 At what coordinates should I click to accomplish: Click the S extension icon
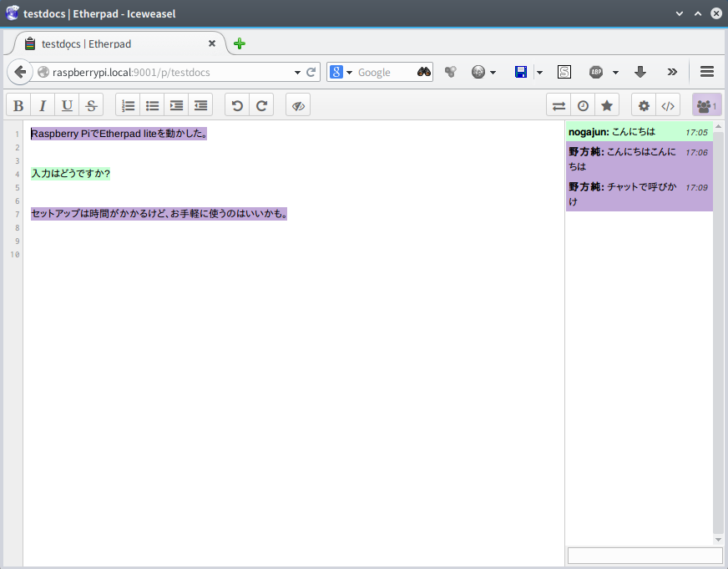[x=564, y=72]
